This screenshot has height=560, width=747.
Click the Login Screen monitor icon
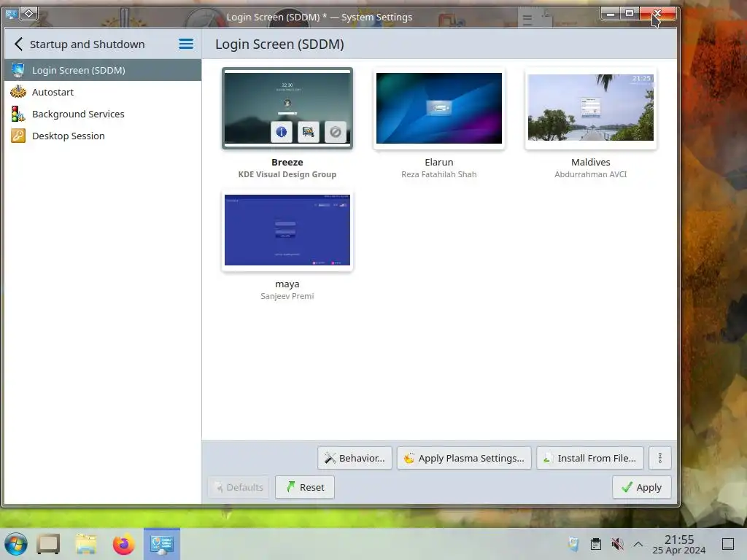[18, 70]
